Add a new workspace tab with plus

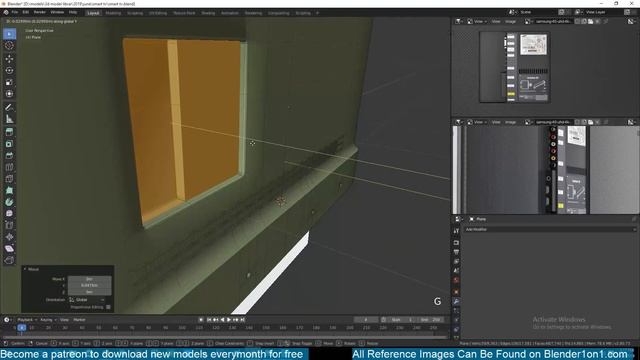(x=318, y=13)
